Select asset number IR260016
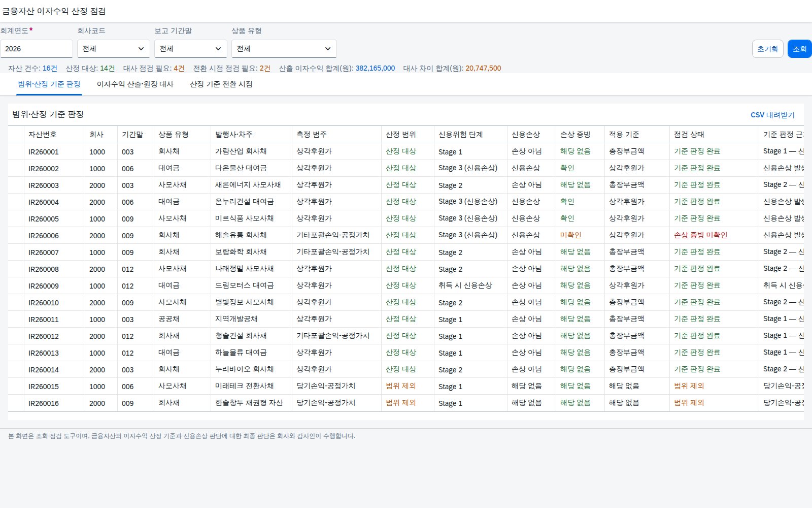 44,403
